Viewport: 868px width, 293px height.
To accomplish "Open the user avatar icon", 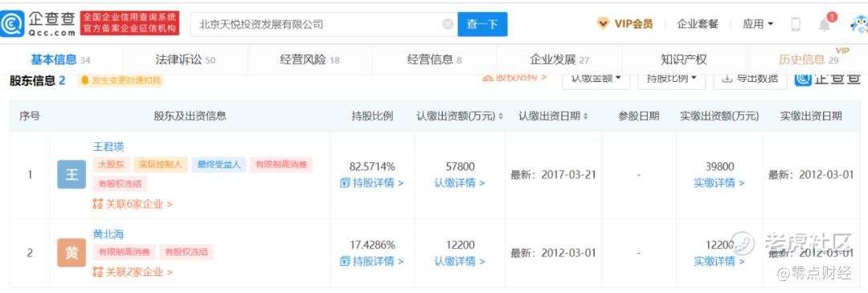I will [860, 24].
